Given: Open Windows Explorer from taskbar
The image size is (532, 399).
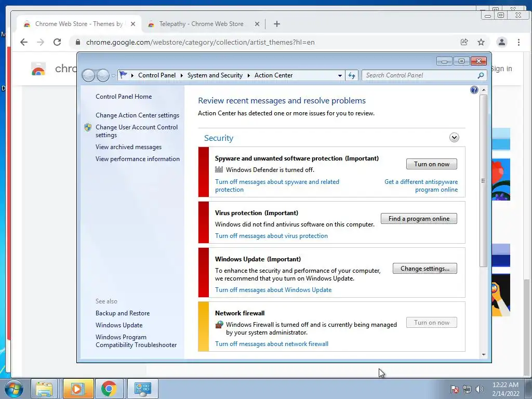Looking at the screenshot, I should pos(44,389).
